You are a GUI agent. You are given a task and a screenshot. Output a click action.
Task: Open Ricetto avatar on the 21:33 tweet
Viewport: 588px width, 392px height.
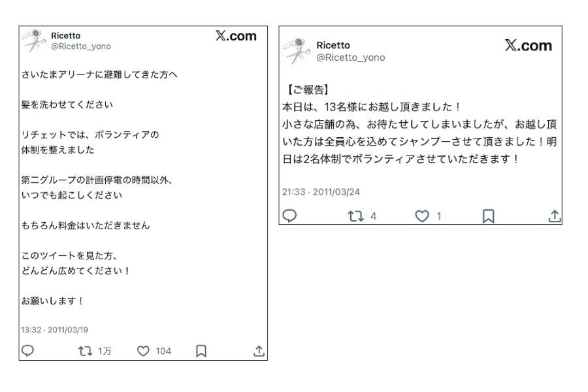click(x=296, y=50)
